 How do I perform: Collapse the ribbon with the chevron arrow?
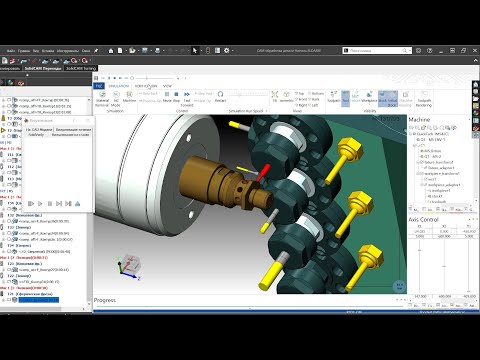coord(475,60)
